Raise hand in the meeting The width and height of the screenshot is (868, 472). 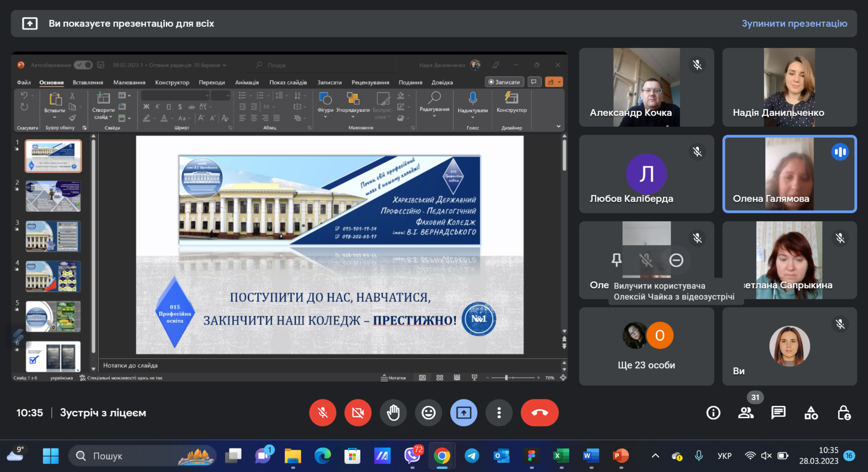click(x=393, y=412)
